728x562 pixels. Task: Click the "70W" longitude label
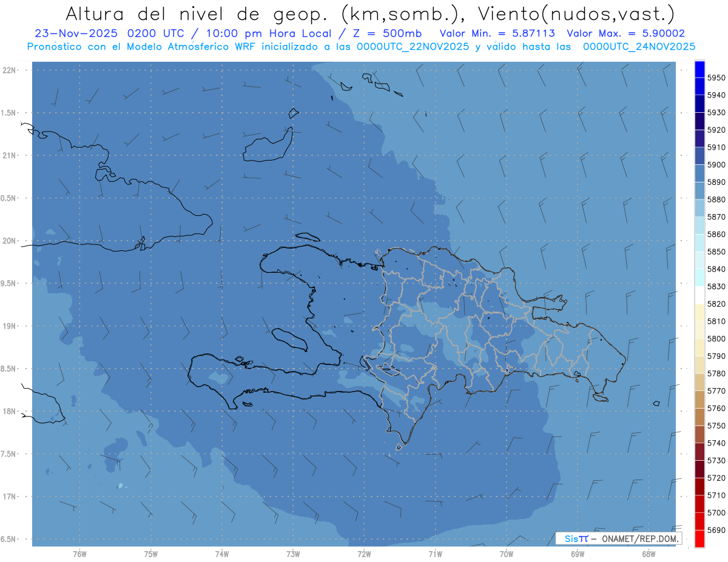point(507,554)
